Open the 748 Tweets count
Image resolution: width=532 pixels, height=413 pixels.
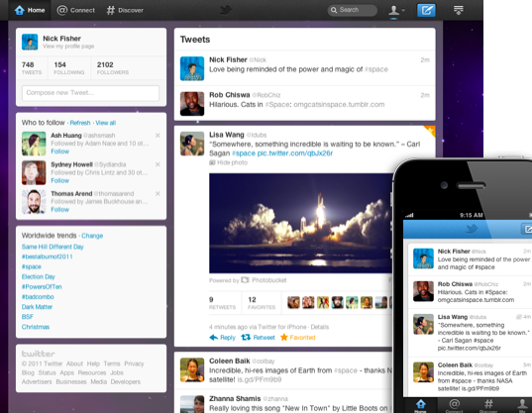point(32,67)
